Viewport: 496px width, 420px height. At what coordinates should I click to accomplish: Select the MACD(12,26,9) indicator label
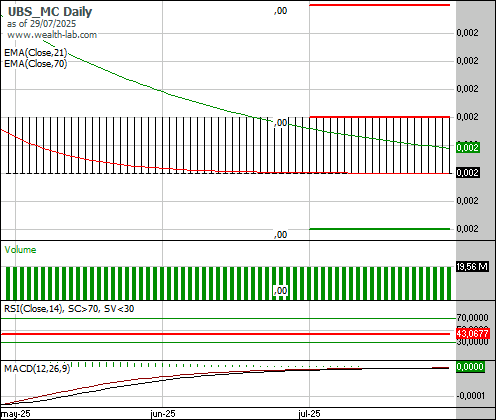coord(37,368)
